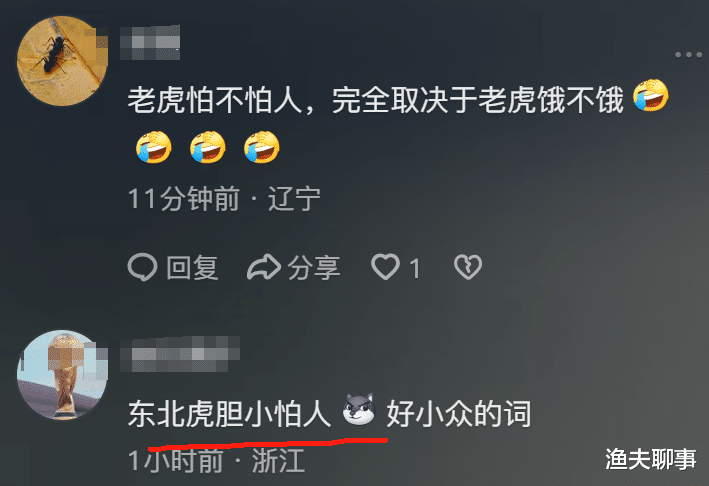Tap the middle laughing-crying emoji
This screenshot has height=486, width=709.
208,147
